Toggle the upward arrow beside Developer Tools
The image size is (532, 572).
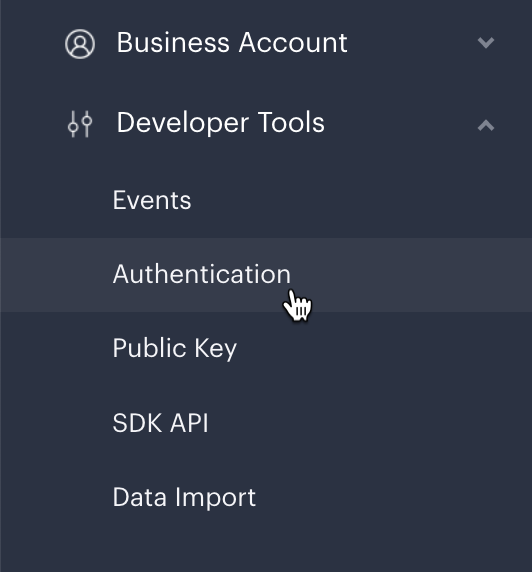pyautogui.click(x=486, y=125)
